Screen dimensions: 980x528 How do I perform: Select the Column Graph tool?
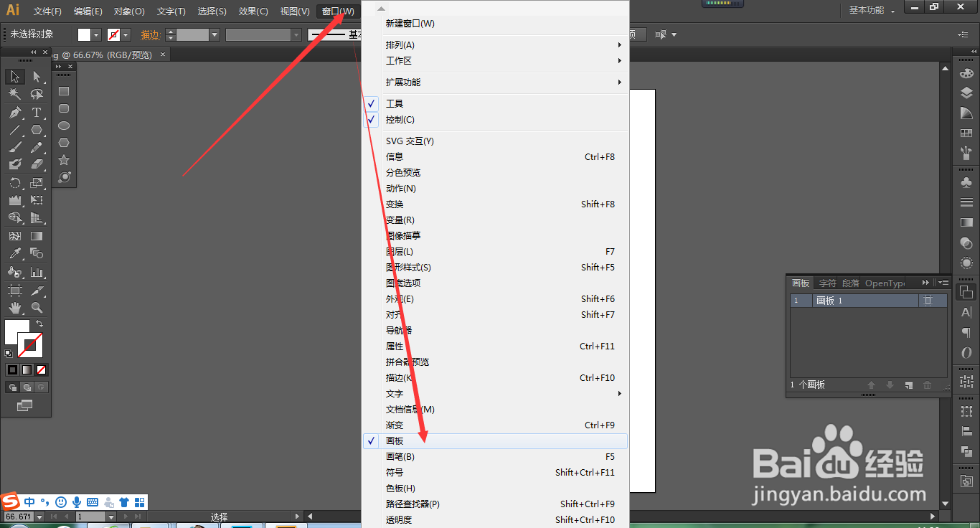click(37, 273)
